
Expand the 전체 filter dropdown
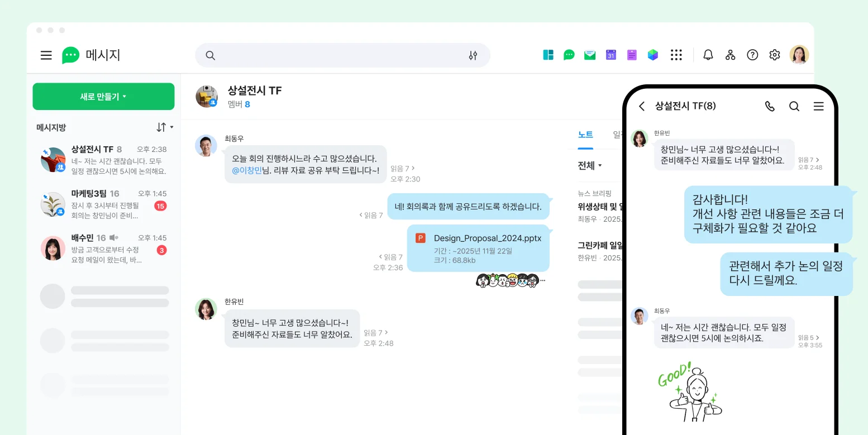tap(590, 165)
